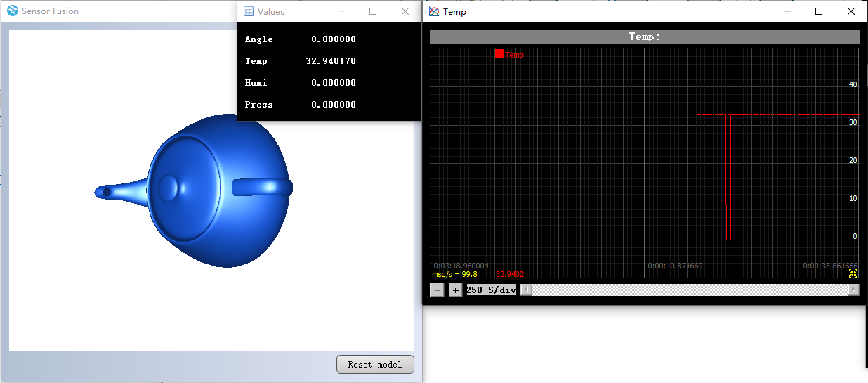Click the yellow fit-to-view icon in plot corner
Screen dimensions: 868x383
click(854, 273)
